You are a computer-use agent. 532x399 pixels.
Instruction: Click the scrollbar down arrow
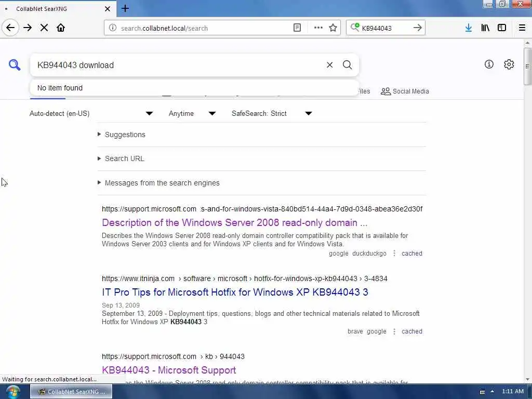pyautogui.click(x=527, y=379)
